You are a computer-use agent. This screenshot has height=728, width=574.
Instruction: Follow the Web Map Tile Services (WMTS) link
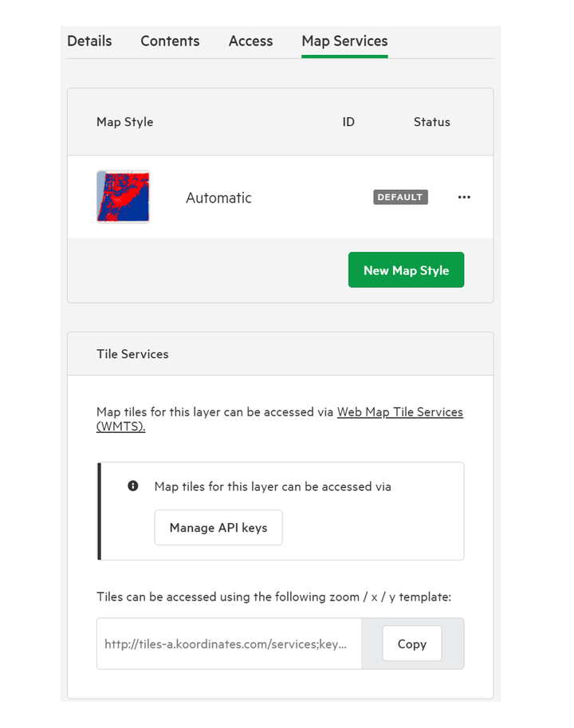coord(280,419)
